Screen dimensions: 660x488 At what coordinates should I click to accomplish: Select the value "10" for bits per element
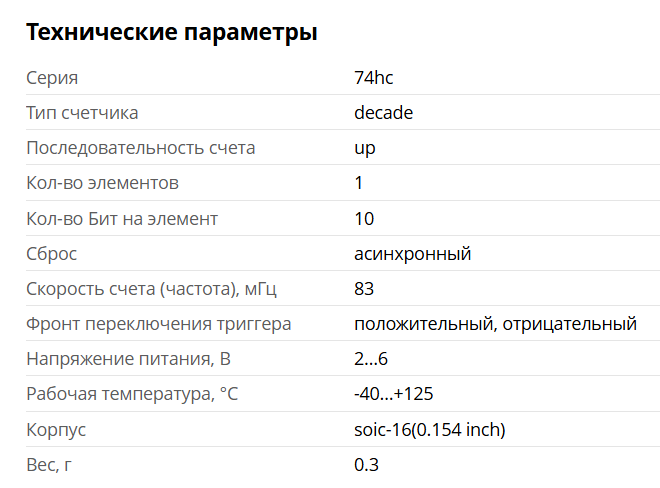pyautogui.click(x=364, y=218)
